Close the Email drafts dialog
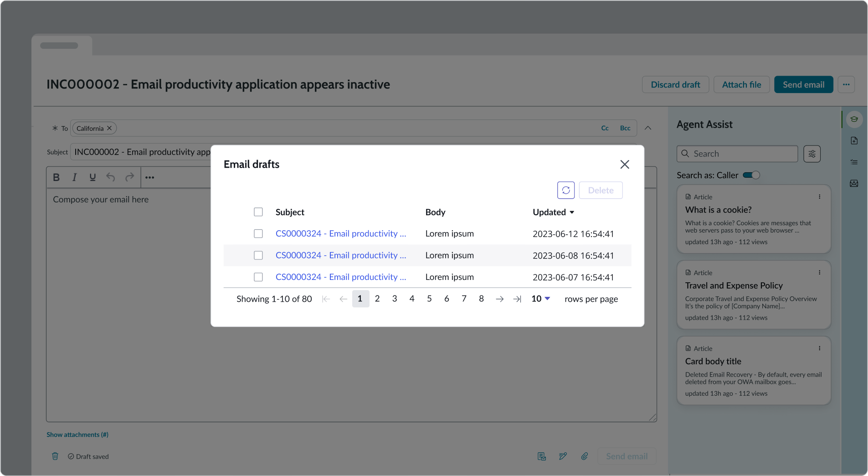 click(625, 165)
